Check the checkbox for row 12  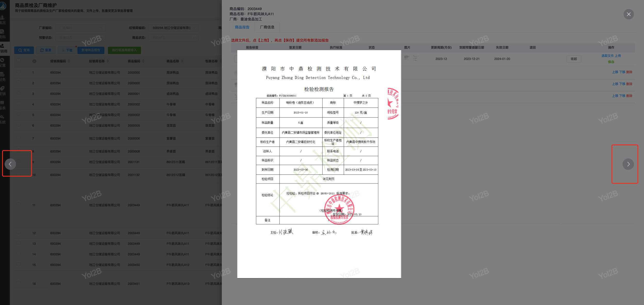[x=19, y=232]
